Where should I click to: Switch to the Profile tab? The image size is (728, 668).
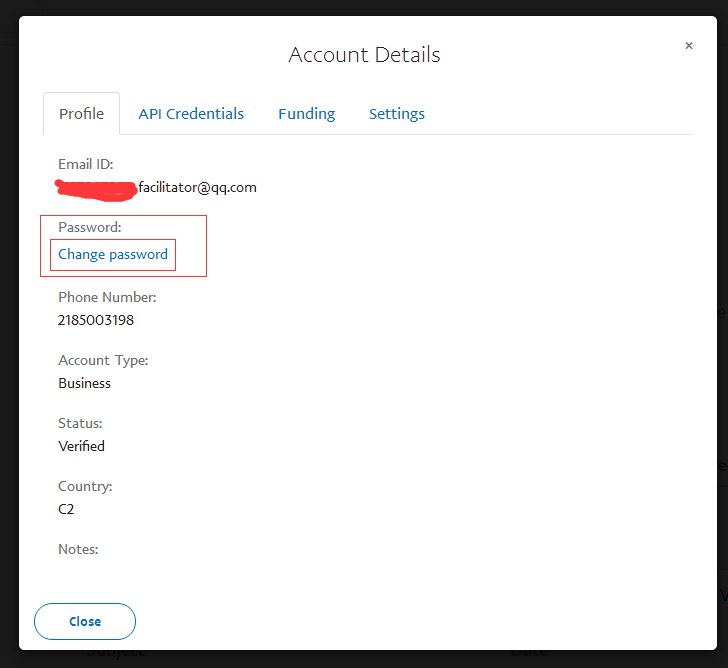pos(81,114)
